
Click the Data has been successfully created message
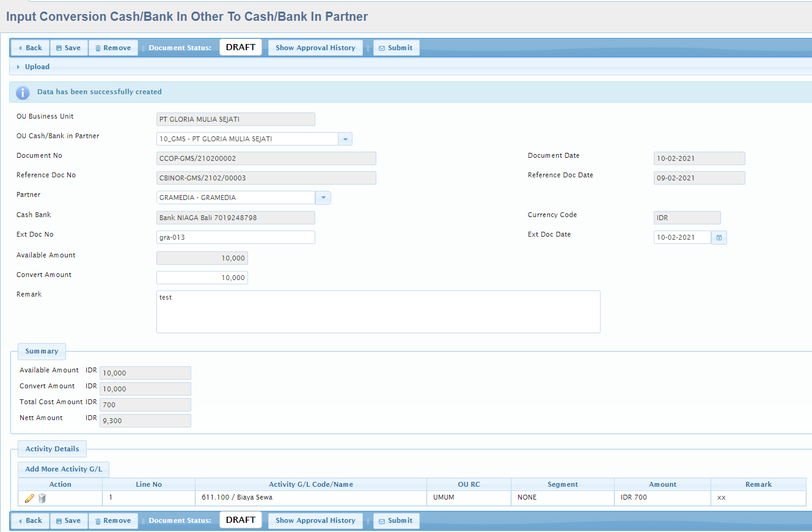coord(100,92)
